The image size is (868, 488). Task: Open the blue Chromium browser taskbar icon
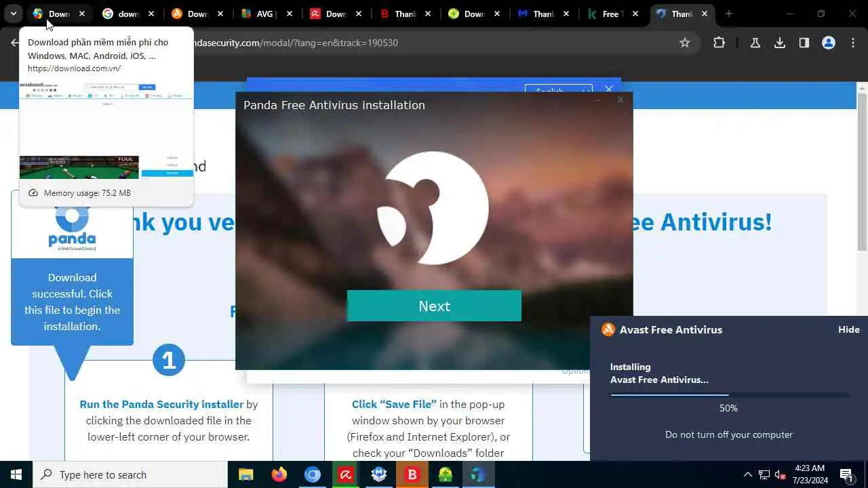312,474
